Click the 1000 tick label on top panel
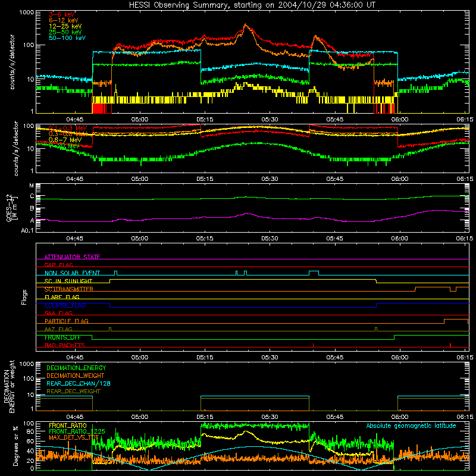 [x=26, y=12]
